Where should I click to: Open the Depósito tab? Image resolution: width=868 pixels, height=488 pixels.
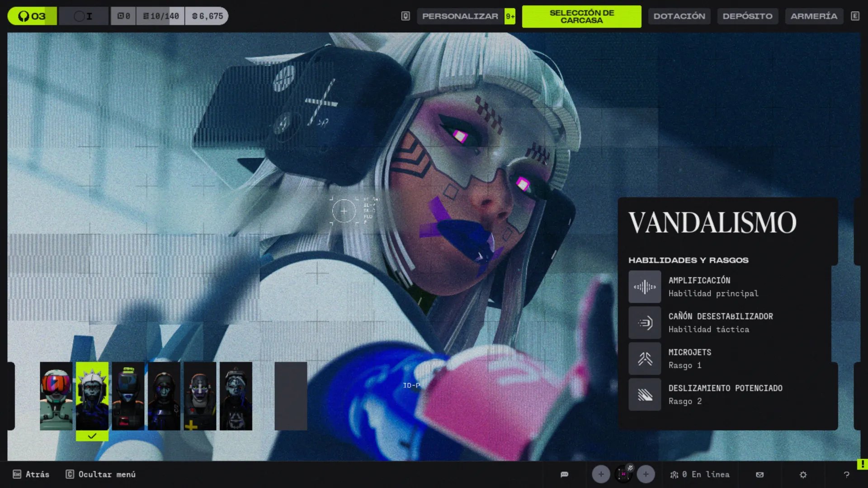pyautogui.click(x=747, y=16)
